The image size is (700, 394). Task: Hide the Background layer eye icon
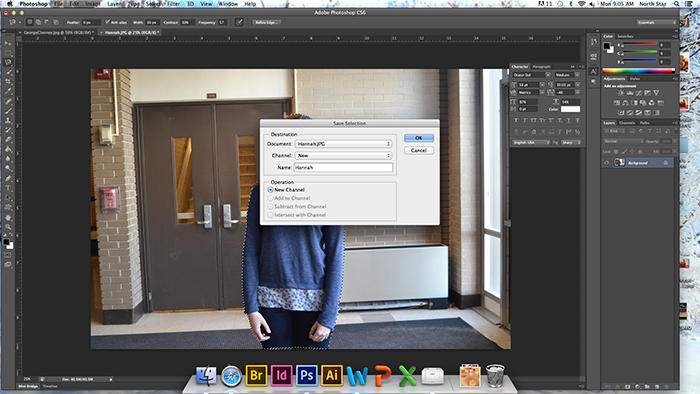click(606, 163)
